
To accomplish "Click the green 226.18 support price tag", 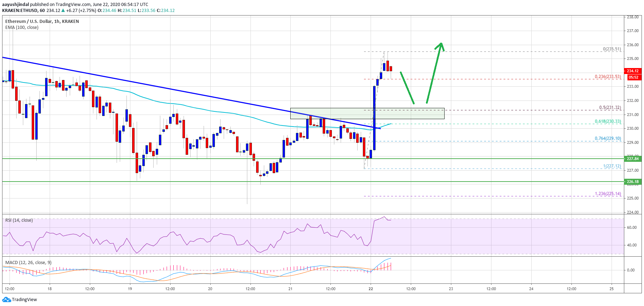I will [633, 182].
